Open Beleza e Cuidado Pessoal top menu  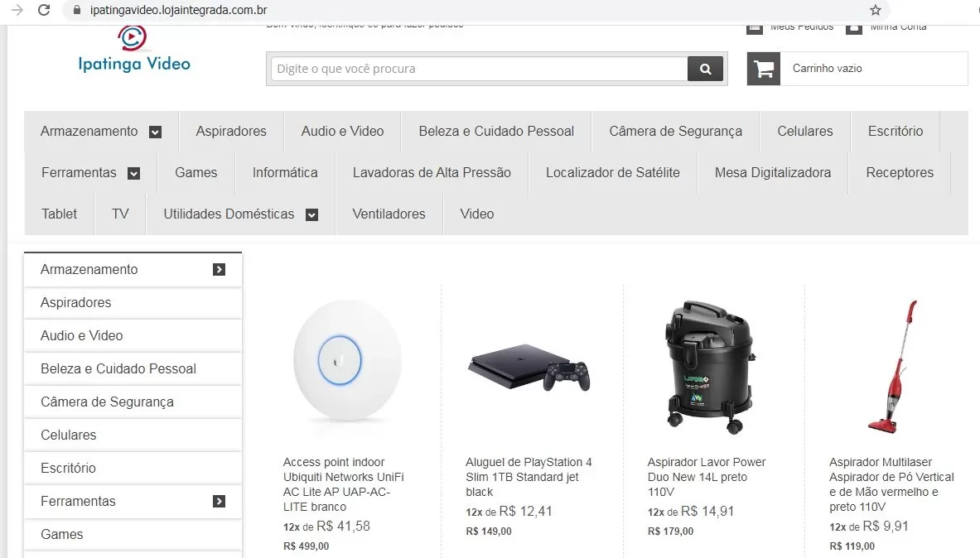click(496, 131)
